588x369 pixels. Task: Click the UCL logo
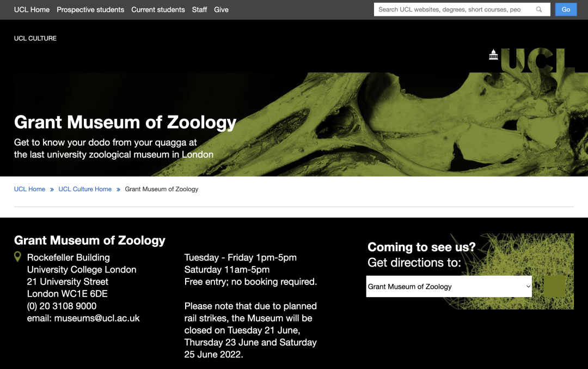(x=537, y=60)
